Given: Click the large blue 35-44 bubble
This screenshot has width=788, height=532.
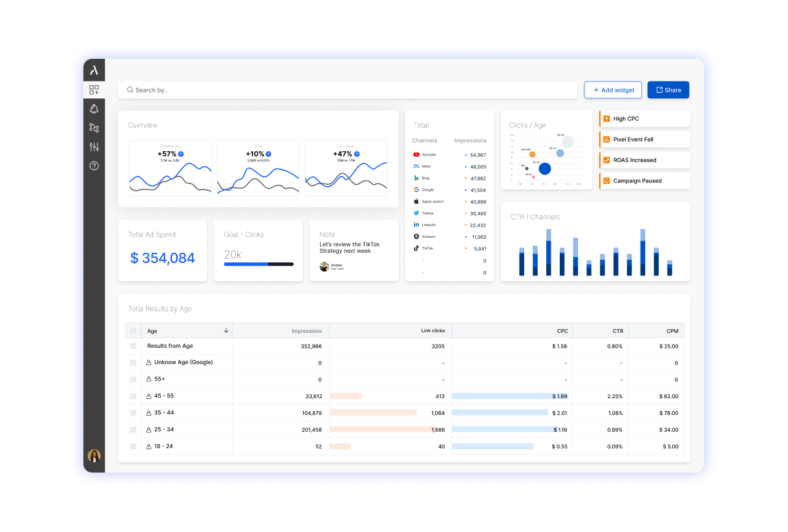Looking at the screenshot, I should (545, 169).
